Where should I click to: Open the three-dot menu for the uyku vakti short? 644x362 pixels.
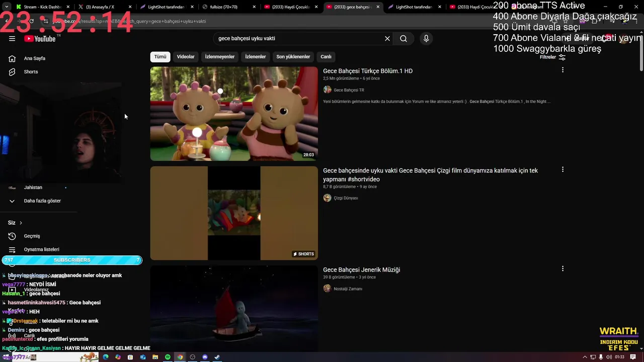point(562,170)
